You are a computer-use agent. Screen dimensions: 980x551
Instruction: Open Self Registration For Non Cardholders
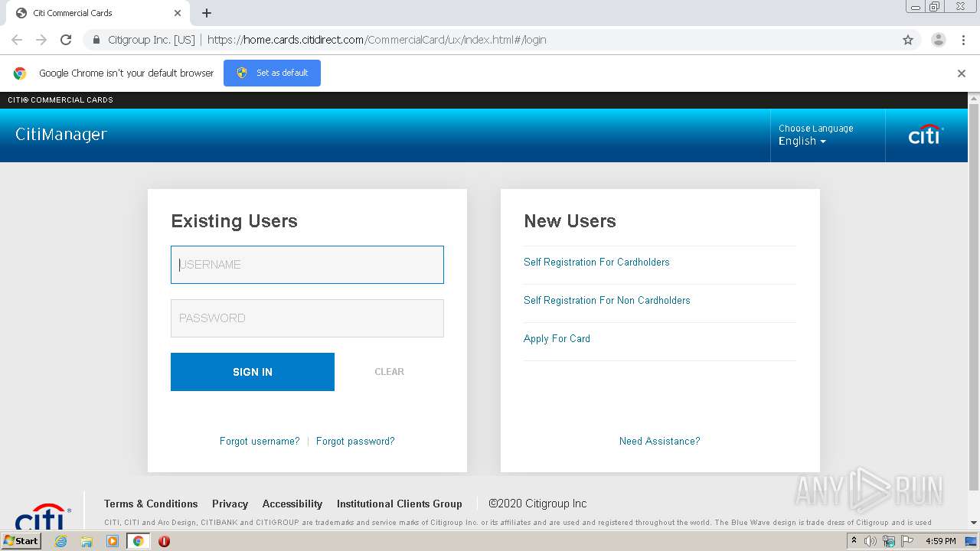coord(607,301)
